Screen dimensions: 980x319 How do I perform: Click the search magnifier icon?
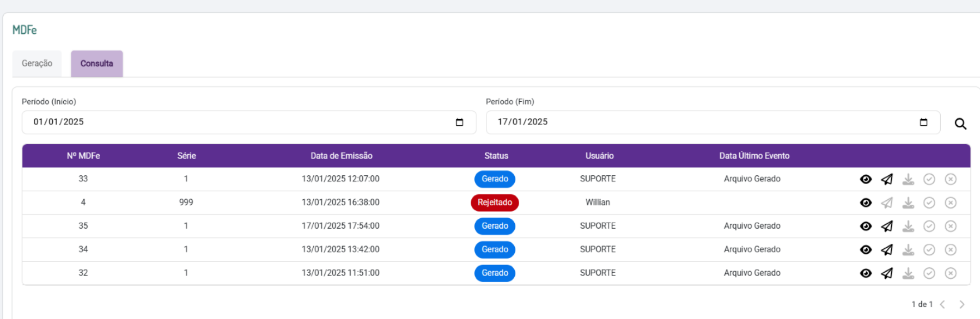coord(960,124)
